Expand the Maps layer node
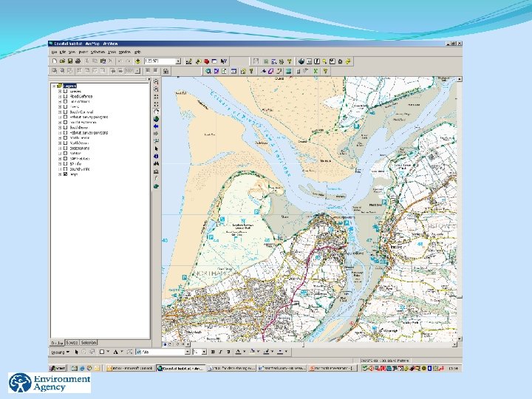Viewport: 532px width, 399px height. 60,174
